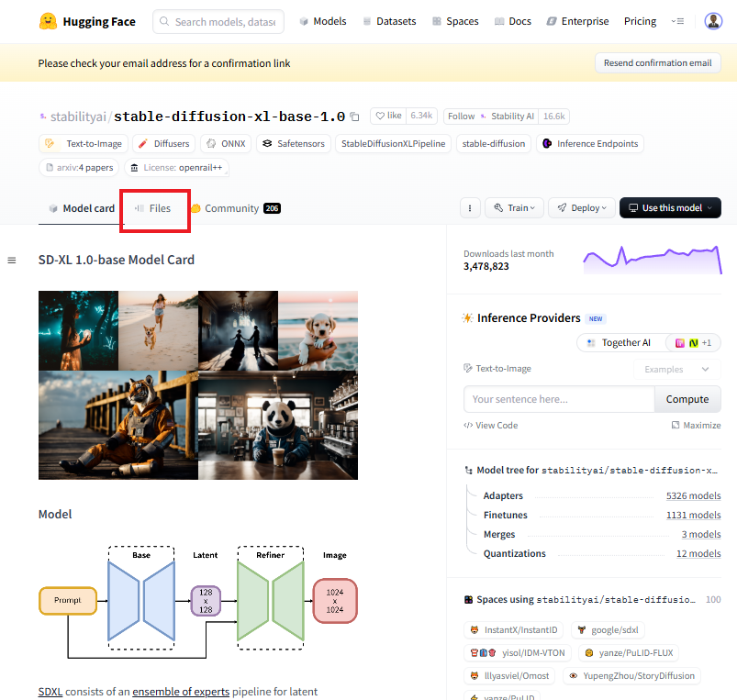The height and width of the screenshot is (700, 737).
Task: Open table of contents hamburger icon
Action: (x=12, y=261)
